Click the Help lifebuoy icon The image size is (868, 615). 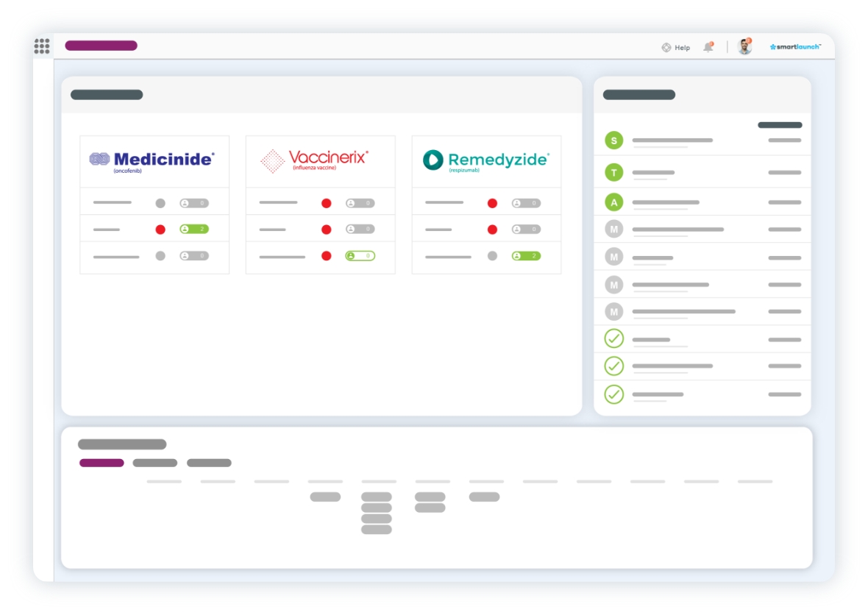pyautogui.click(x=666, y=48)
